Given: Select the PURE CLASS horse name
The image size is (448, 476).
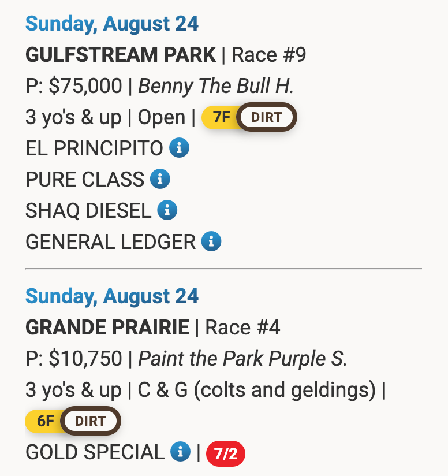Looking at the screenshot, I should [85, 179].
